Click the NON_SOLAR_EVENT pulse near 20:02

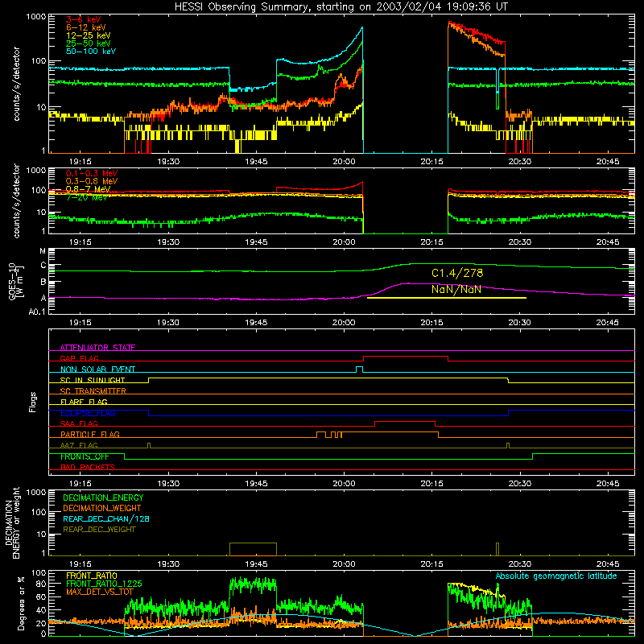[359, 369]
